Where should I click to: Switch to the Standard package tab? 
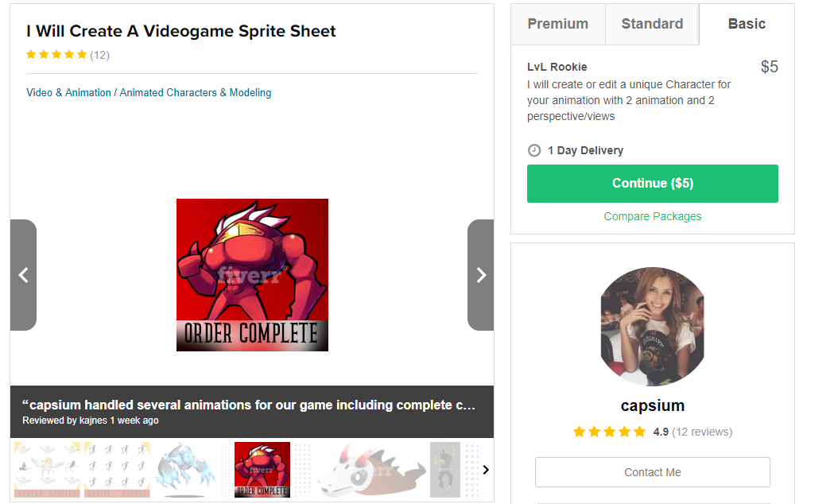652,24
